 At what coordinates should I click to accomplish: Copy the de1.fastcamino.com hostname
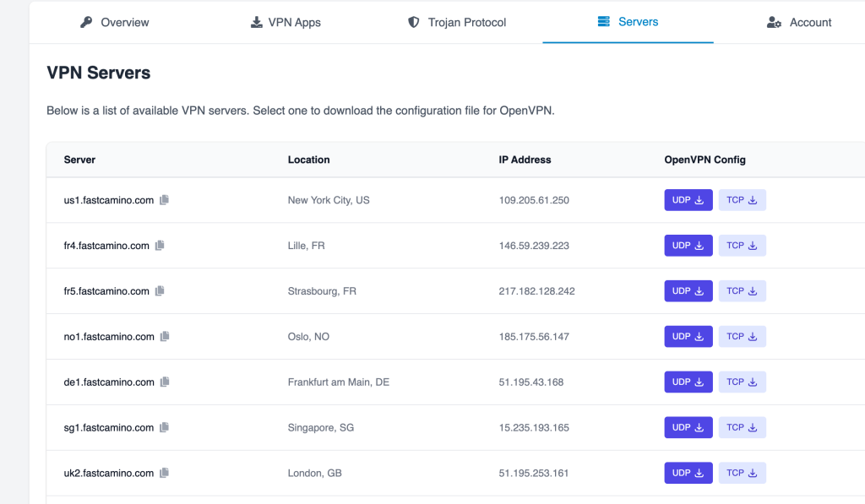[x=165, y=382]
